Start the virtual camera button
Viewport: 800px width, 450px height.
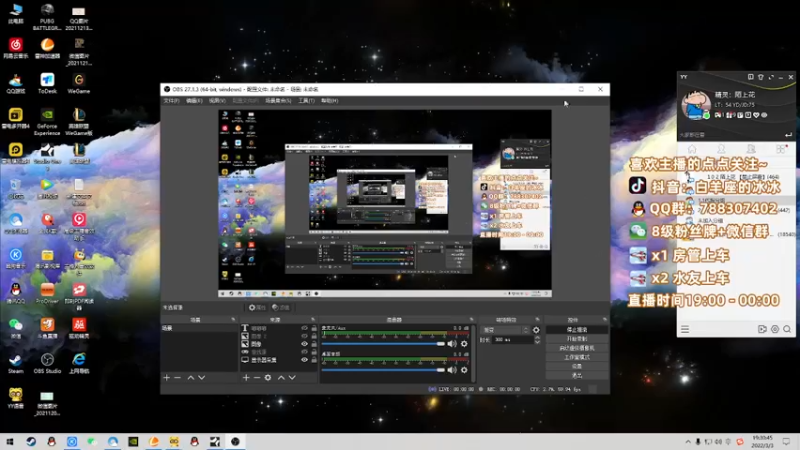(577, 348)
